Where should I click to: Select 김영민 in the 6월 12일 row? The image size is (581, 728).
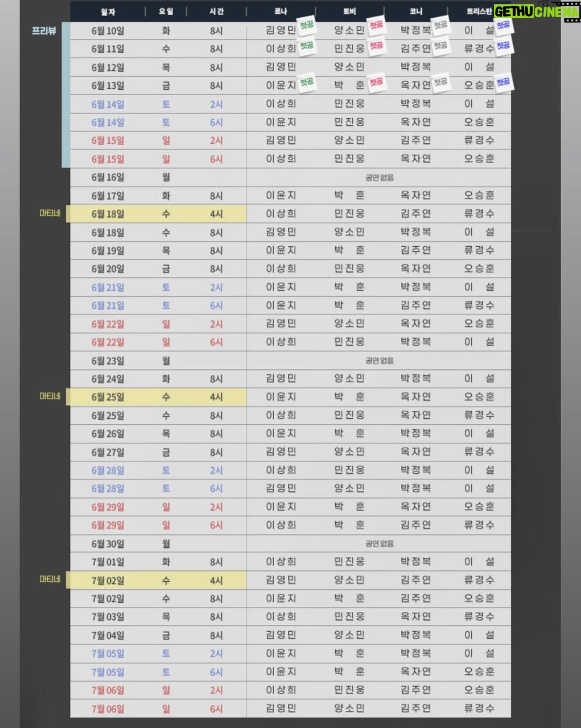coord(281,67)
